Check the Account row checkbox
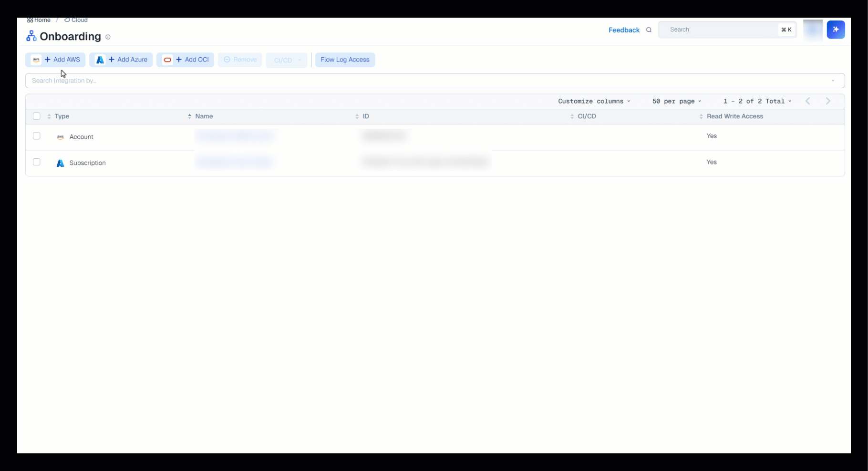 37,136
